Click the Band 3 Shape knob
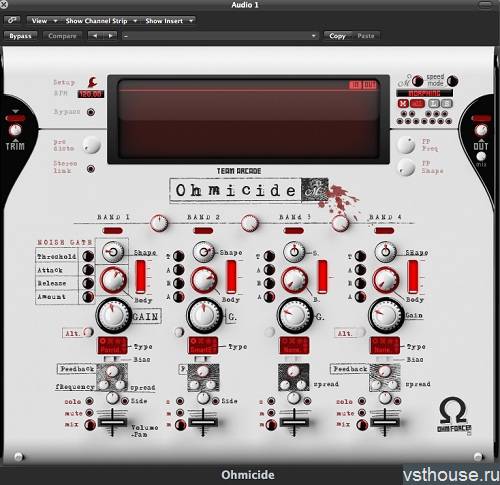This screenshot has width=500, height=485. pyautogui.click(x=294, y=252)
